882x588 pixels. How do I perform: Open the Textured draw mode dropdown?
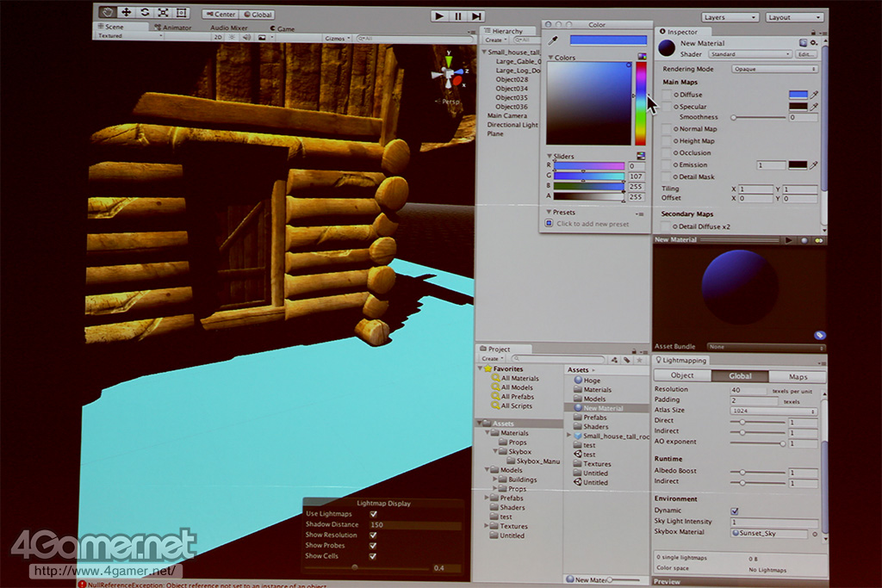pos(130,35)
